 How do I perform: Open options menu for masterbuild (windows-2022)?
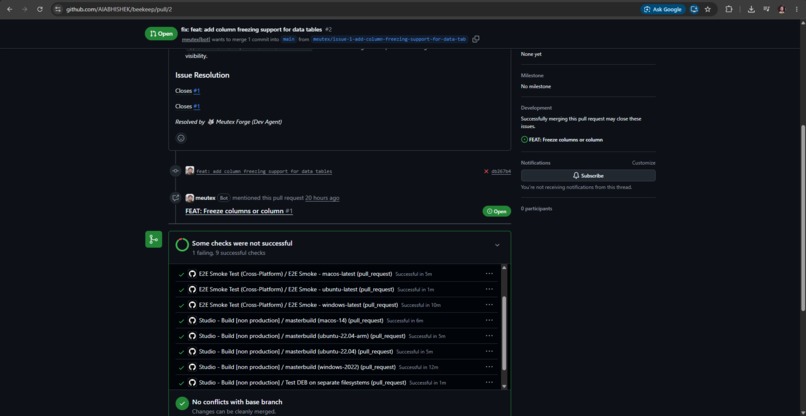coord(489,367)
